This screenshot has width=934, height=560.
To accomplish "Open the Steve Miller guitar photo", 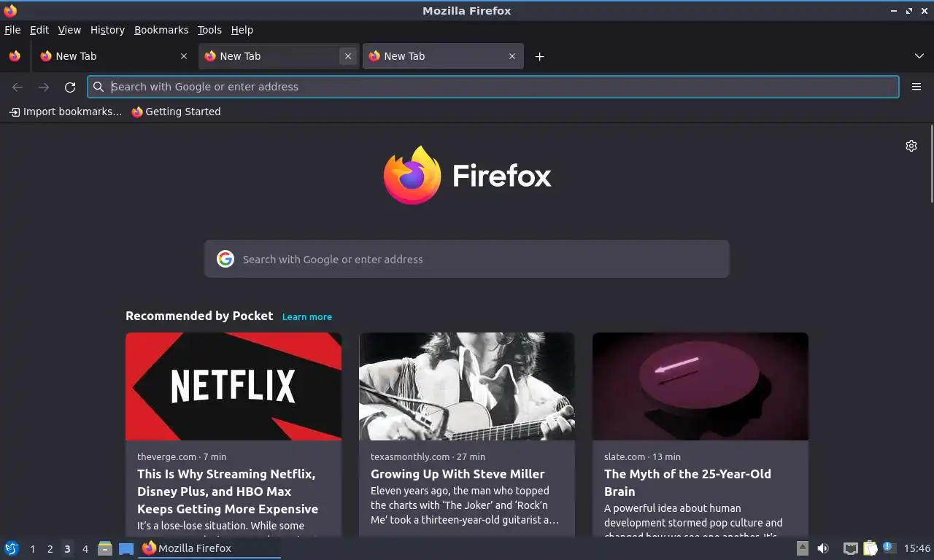I will pos(467,386).
